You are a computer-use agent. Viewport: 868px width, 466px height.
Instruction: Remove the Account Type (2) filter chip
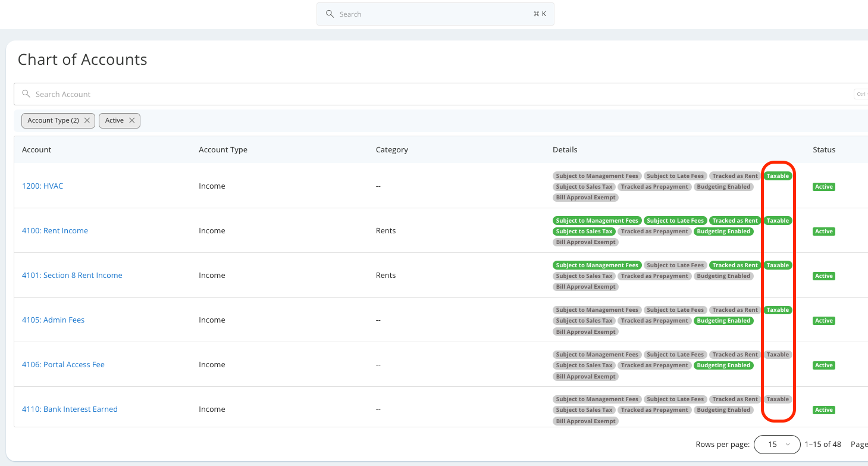[87, 120]
